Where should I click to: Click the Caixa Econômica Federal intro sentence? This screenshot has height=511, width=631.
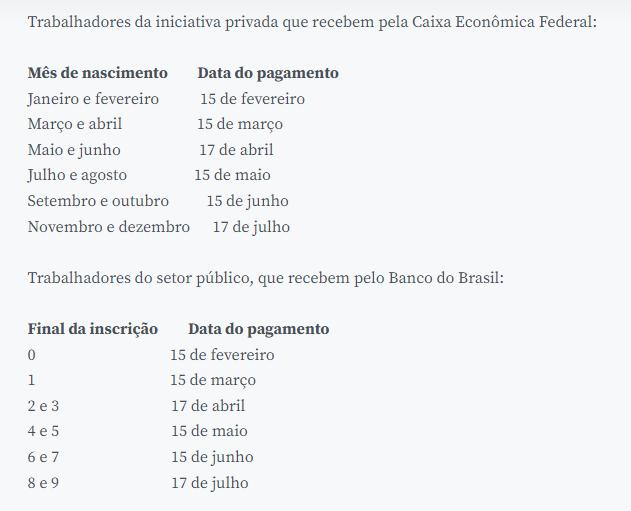coord(312,22)
